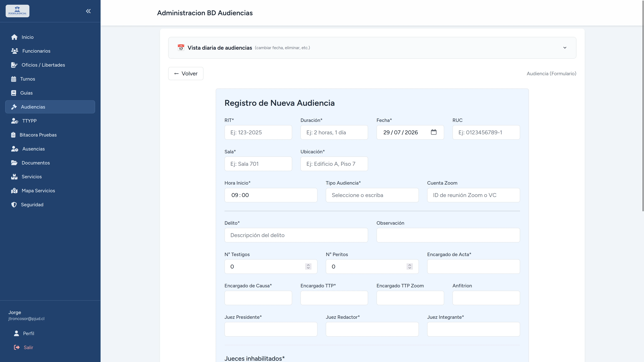644x362 pixels.
Task: Click the TTYPP user shield icon
Action: (x=14, y=121)
